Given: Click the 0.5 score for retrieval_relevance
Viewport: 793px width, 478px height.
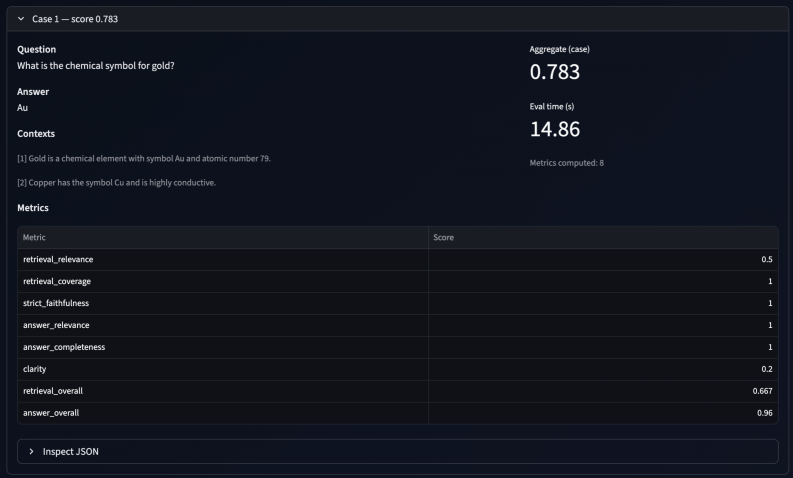Looking at the screenshot, I should point(767,259).
